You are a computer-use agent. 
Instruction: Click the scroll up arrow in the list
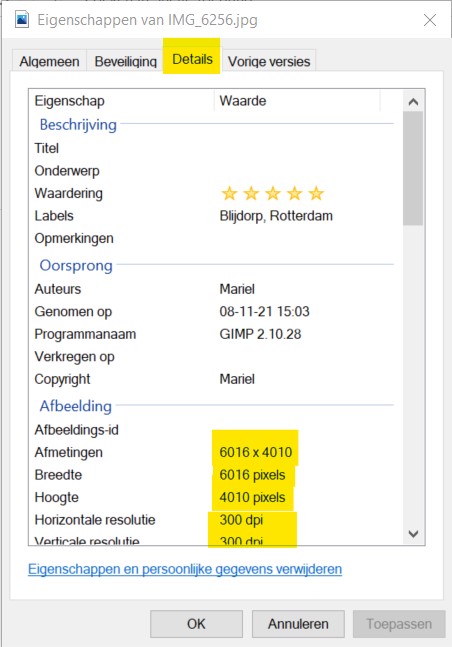(413, 102)
